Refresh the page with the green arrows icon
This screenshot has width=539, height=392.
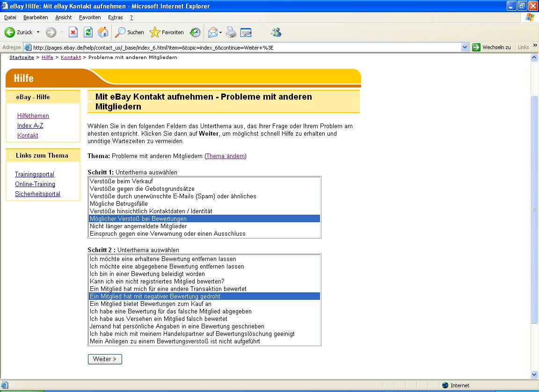click(x=88, y=32)
